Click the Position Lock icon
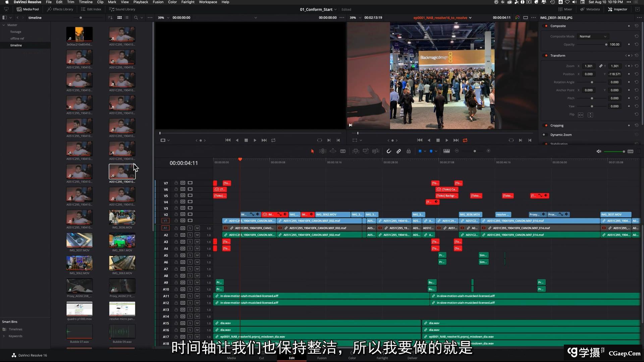The width and height of the screenshot is (644, 362). (409, 151)
